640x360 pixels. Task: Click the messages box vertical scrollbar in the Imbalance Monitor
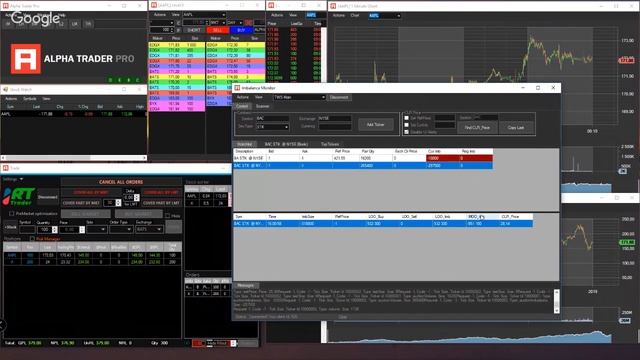[x=556, y=302]
